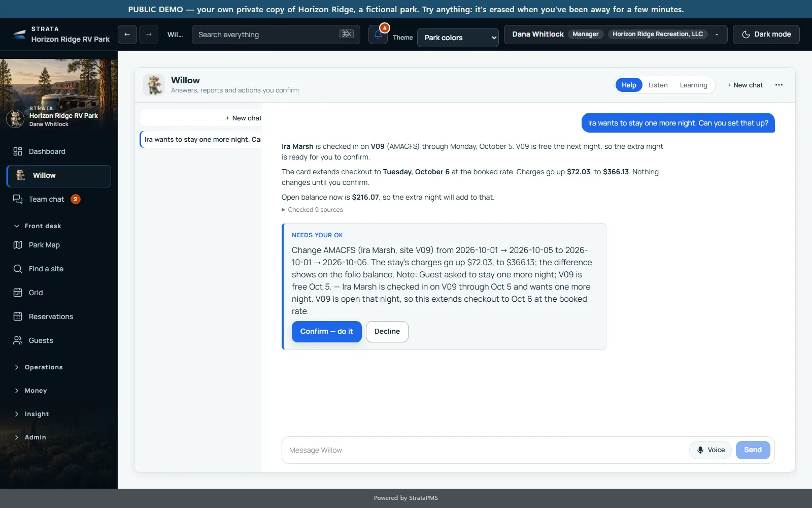Open Dashboard from the sidebar
The image size is (812, 508).
coord(59,151)
